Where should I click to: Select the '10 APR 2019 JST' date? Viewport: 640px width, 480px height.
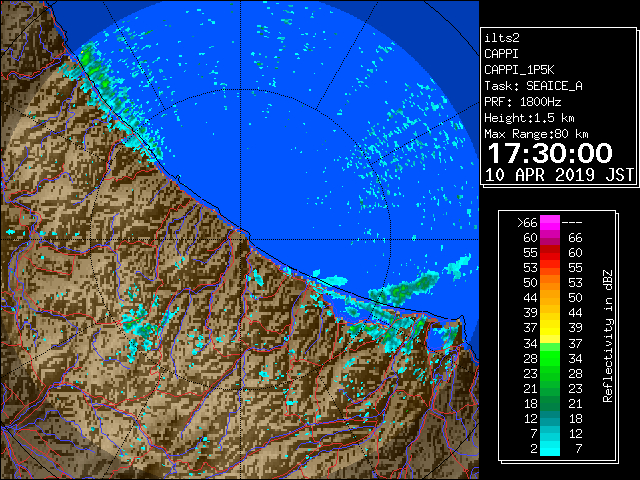pyautogui.click(x=559, y=175)
